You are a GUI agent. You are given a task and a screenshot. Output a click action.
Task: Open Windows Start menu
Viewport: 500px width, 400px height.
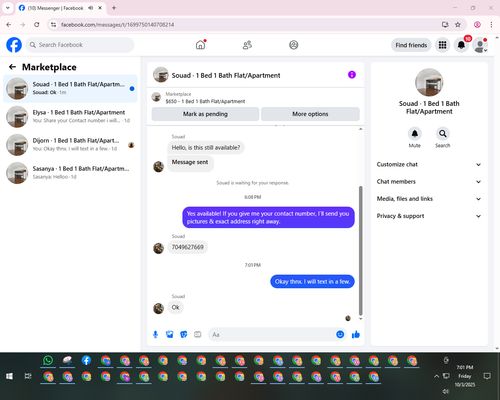(x=9, y=376)
